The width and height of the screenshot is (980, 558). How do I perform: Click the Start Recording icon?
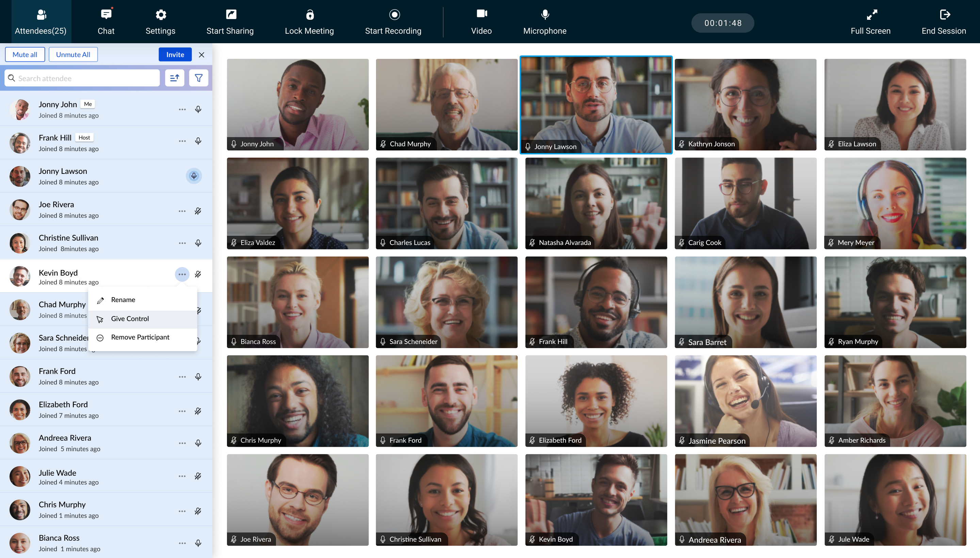click(394, 14)
